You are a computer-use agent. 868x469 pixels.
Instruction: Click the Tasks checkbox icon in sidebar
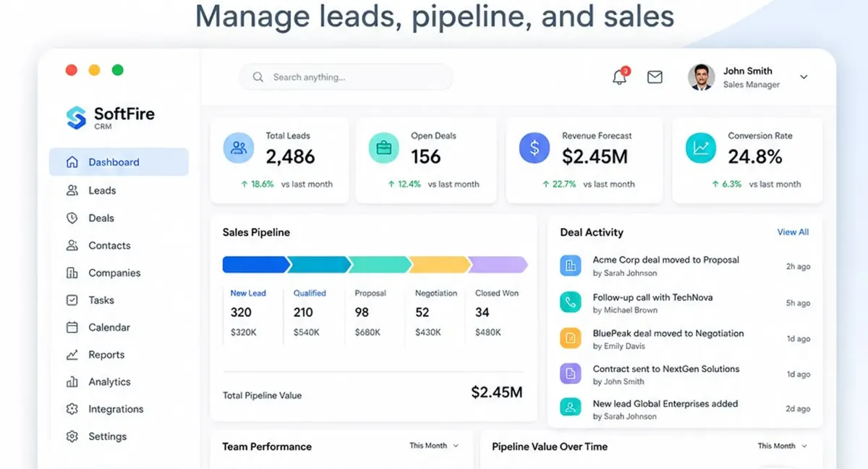(72, 300)
